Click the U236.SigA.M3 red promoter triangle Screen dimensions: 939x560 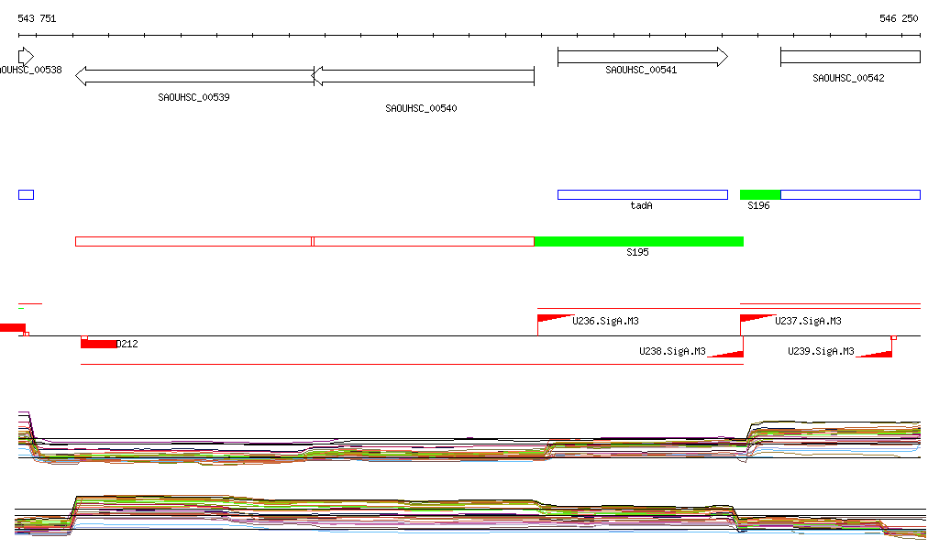pos(553,319)
